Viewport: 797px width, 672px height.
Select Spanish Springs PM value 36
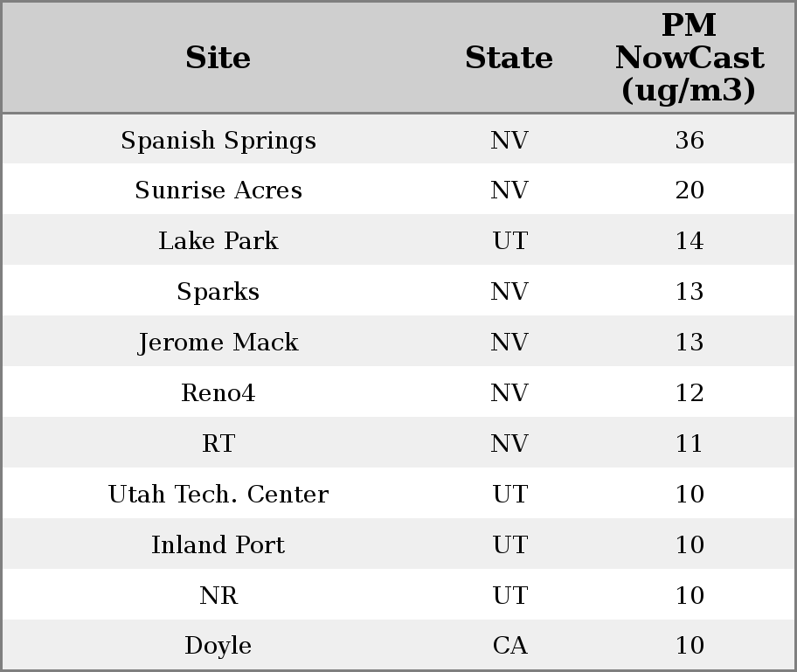[x=689, y=141]
